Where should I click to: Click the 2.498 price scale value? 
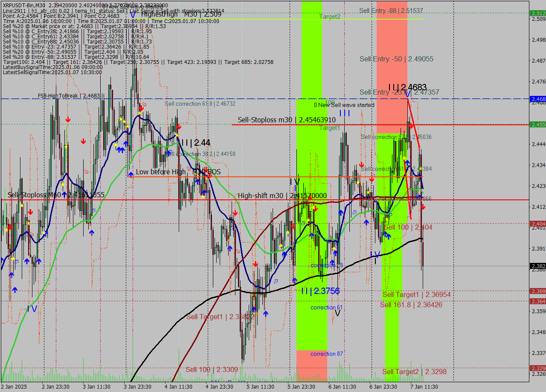(539, 40)
